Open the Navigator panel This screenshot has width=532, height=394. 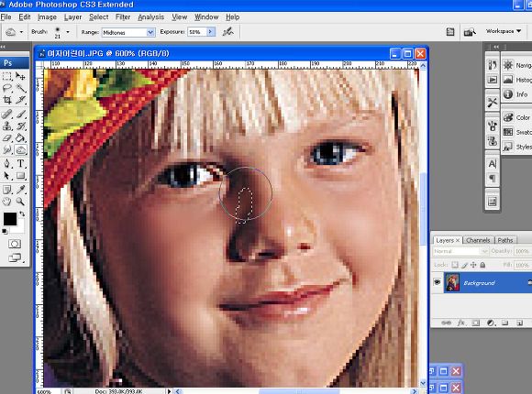[x=517, y=65]
